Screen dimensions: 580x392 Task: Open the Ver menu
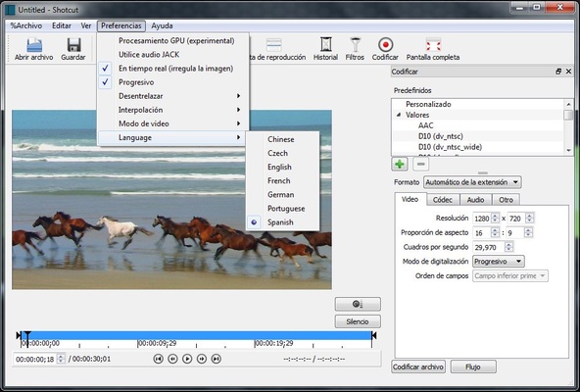click(86, 25)
